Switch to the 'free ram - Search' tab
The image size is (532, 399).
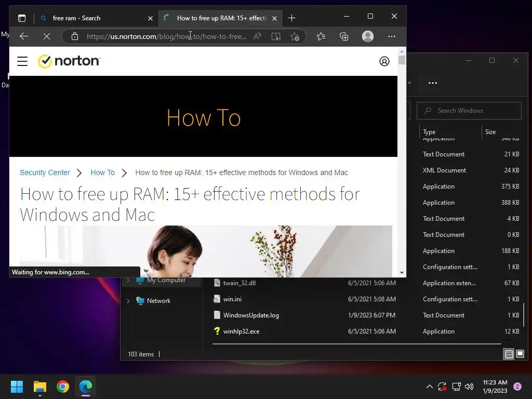(x=96, y=18)
